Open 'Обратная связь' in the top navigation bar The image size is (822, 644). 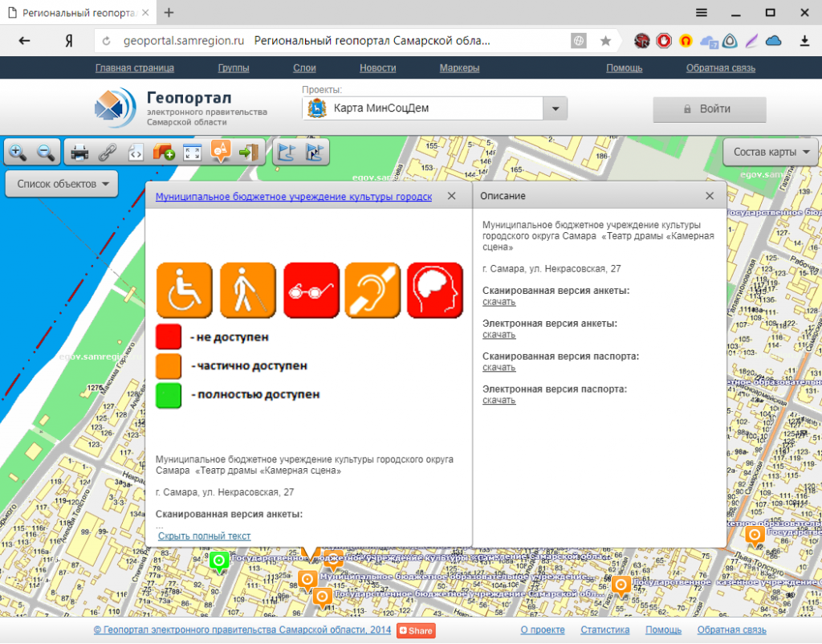[x=721, y=68]
